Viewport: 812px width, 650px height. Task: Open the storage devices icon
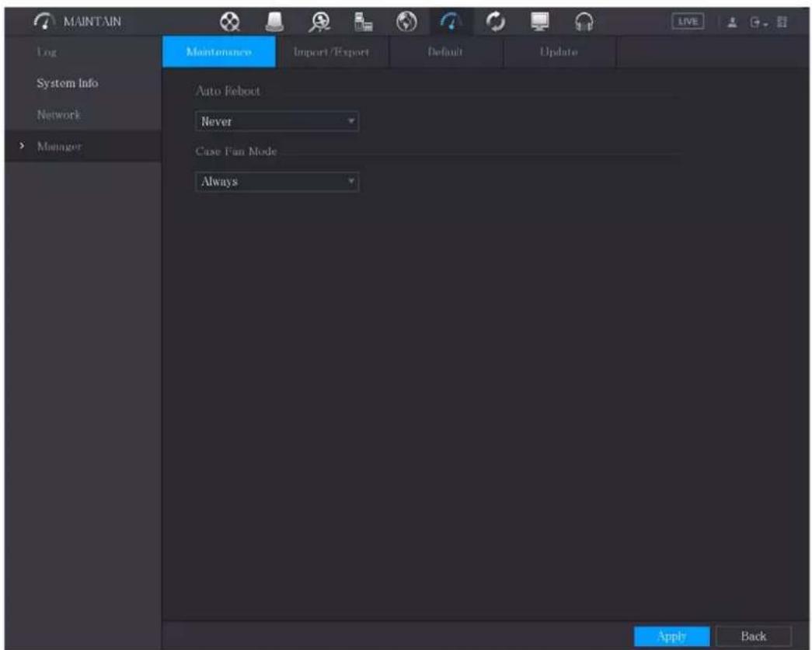click(363, 22)
